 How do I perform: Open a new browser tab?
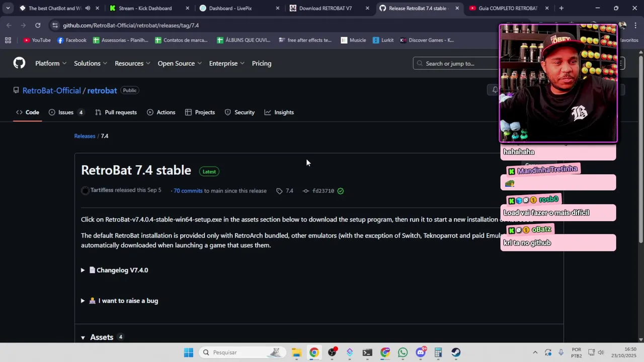tap(561, 8)
